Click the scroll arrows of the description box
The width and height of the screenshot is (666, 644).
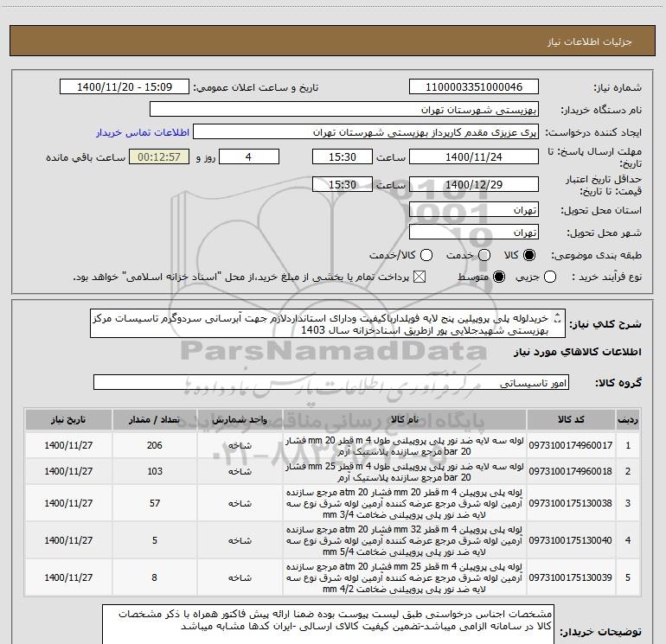click(559, 318)
